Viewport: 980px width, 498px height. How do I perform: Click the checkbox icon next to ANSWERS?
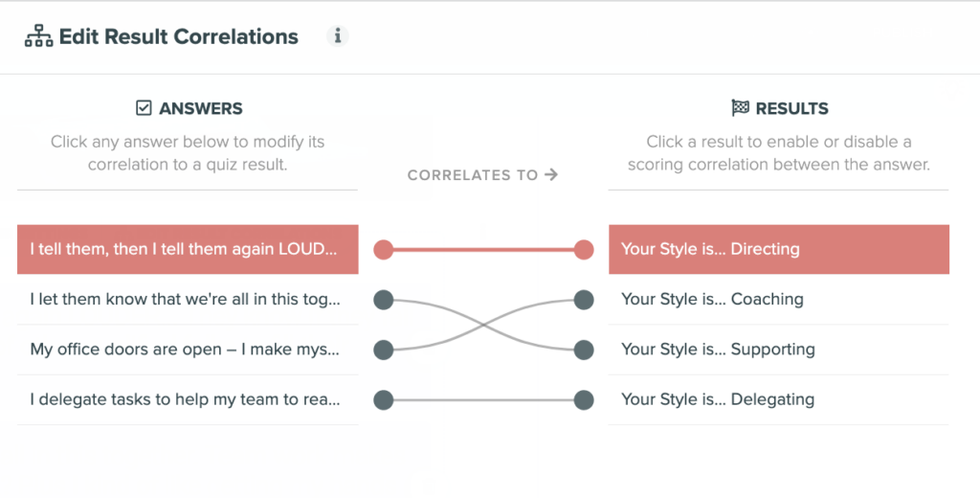(x=144, y=108)
